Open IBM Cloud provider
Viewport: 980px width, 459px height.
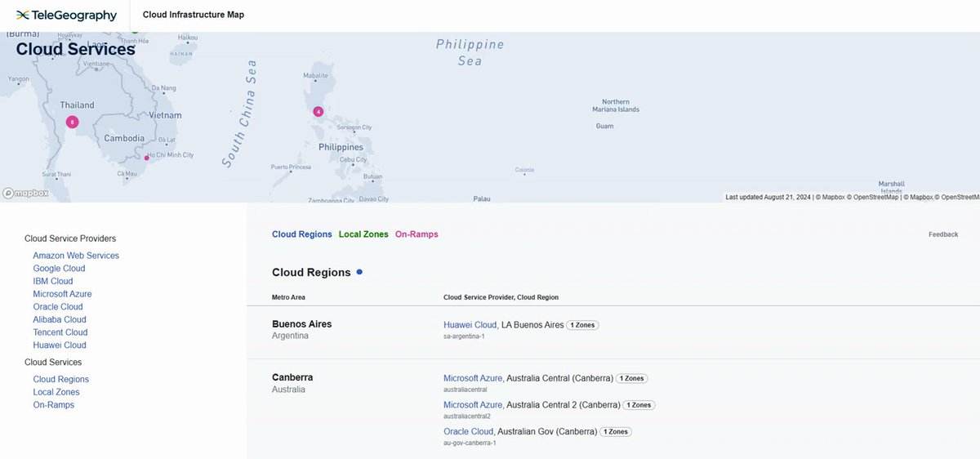pyautogui.click(x=53, y=281)
